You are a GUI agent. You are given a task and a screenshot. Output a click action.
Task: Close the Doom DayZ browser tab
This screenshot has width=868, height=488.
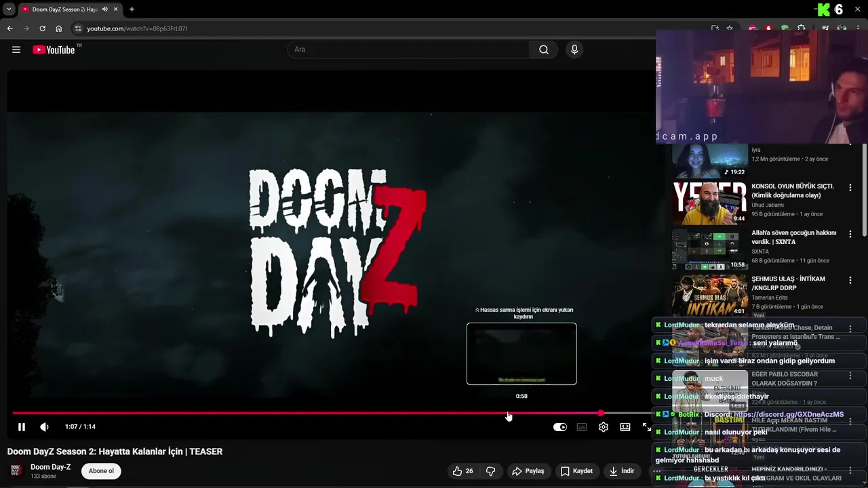coord(116,9)
